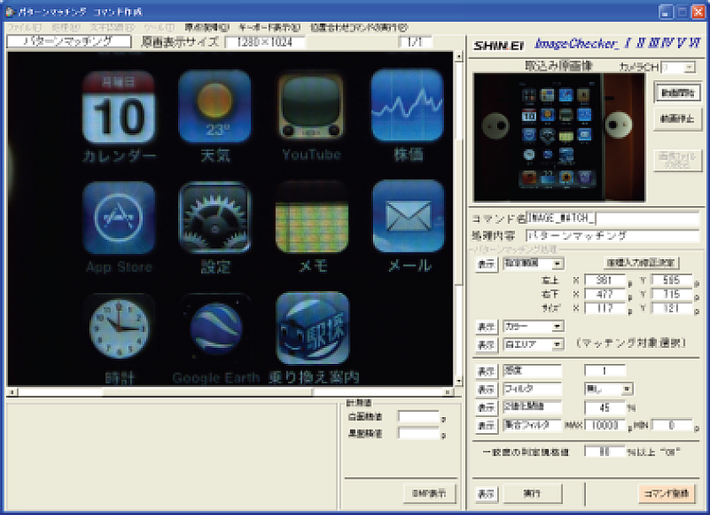710x515 pixels.
Task: Click 表示 button beside 感度 field
Action: pyautogui.click(x=486, y=371)
